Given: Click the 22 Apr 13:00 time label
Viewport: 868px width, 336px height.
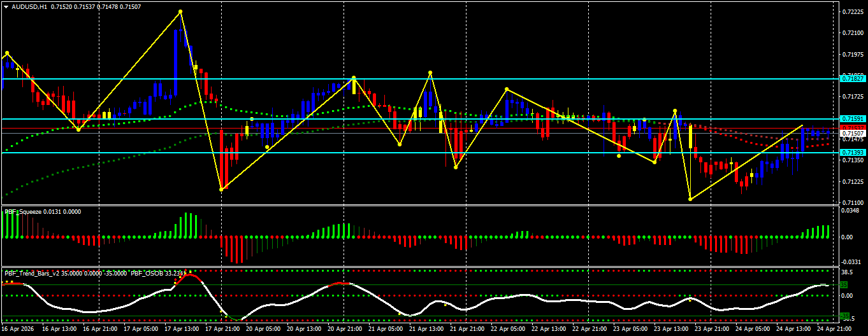Looking at the screenshot, I should (x=547, y=330).
